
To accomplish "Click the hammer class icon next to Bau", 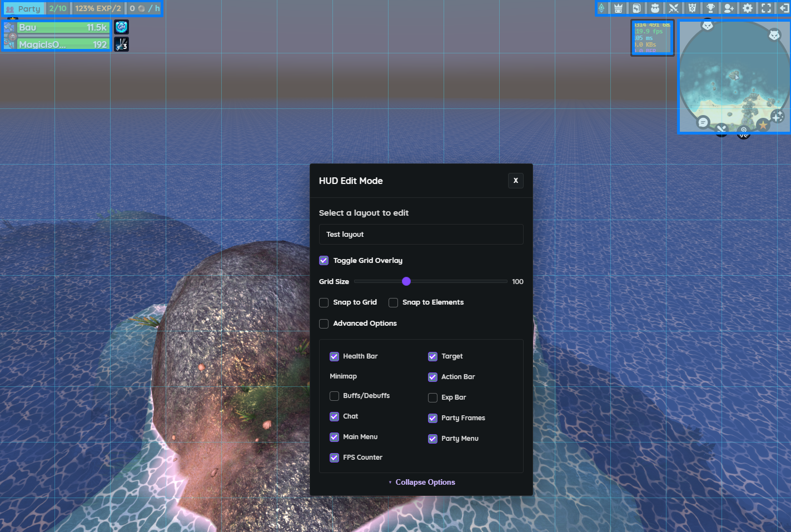I will (x=9, y=27).
